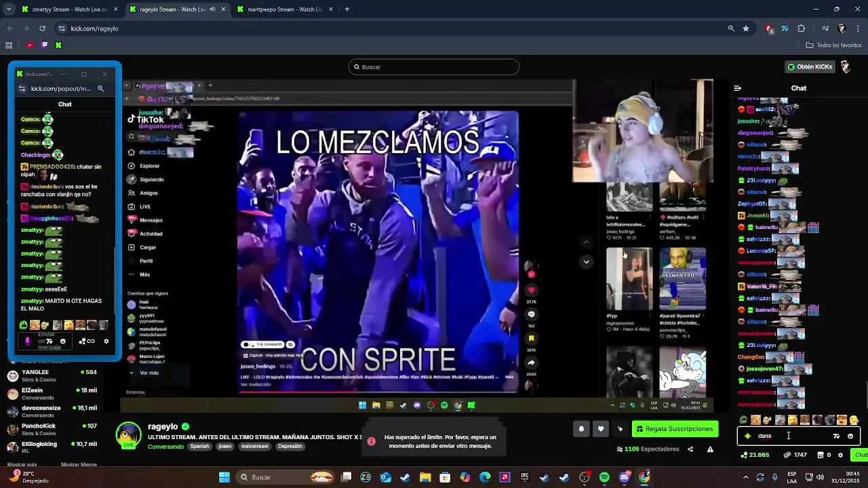Open chat settings gear icon
The image size is (868, 488).
pos(840,455)
